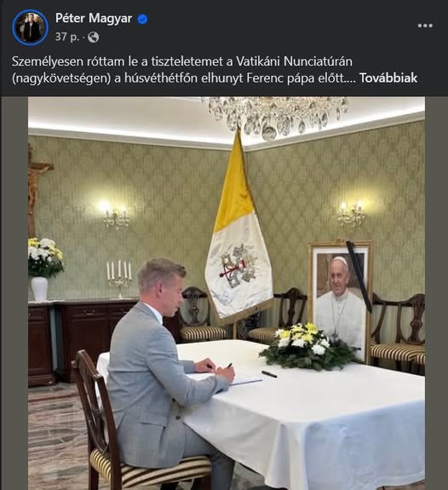The width and height of the screenshot is (448, 490).
Task: Click the white flower vase on the sideboard
Action: tap(39, 289)
